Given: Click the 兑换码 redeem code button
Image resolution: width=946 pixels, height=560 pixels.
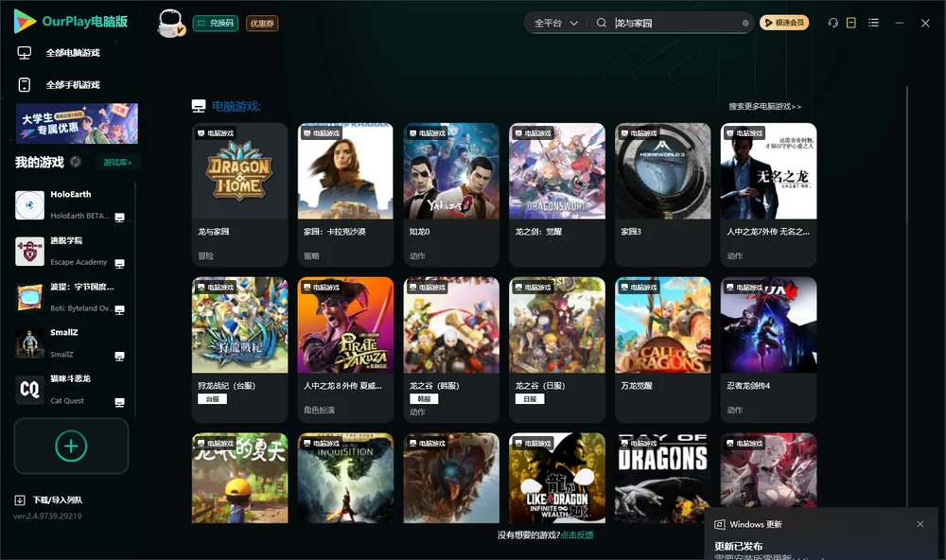Looking at the screenshot, I should (216, 24).
